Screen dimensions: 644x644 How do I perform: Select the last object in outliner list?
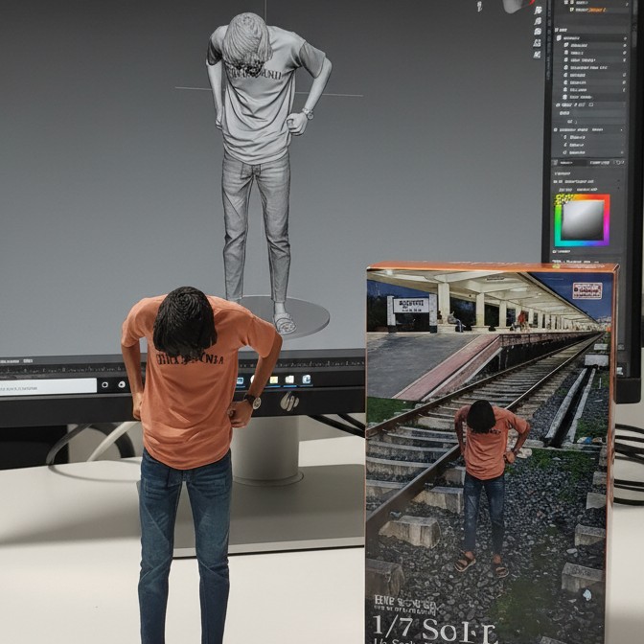[x=581, y=97]
